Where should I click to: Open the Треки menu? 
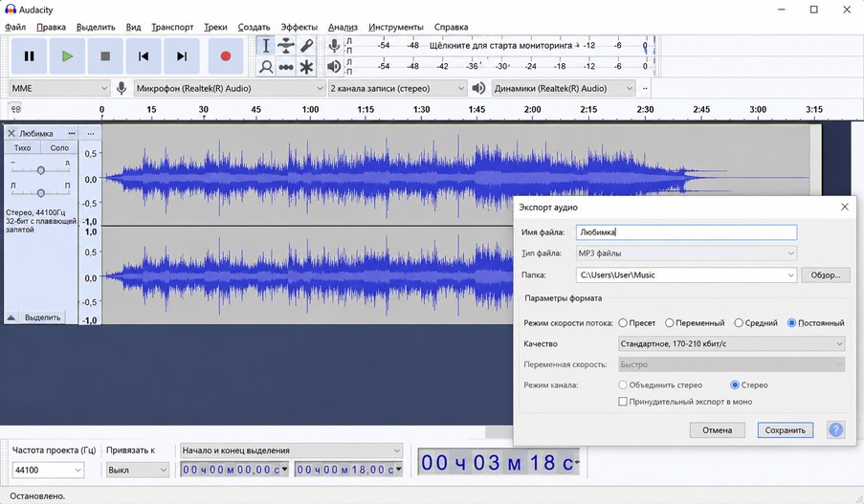click(x=215, y=27)
